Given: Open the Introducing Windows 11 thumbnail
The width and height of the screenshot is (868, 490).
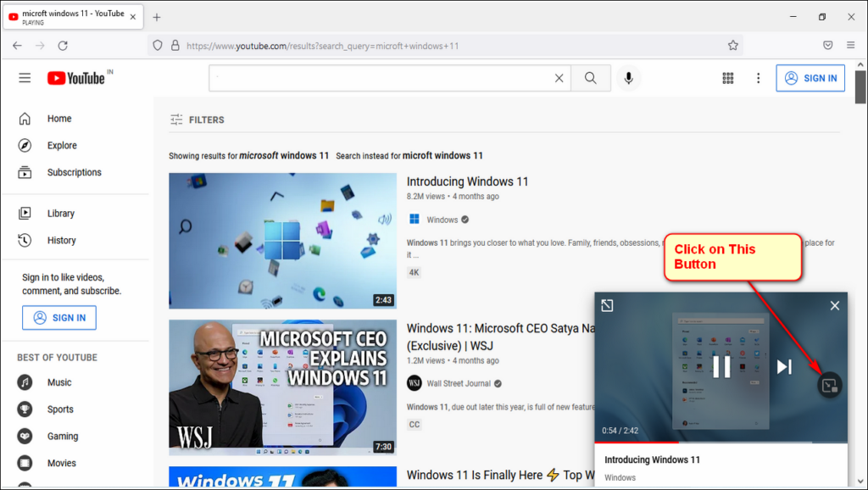Looking at the screenshot, I should pyautogui.click(x=283, y=241).
